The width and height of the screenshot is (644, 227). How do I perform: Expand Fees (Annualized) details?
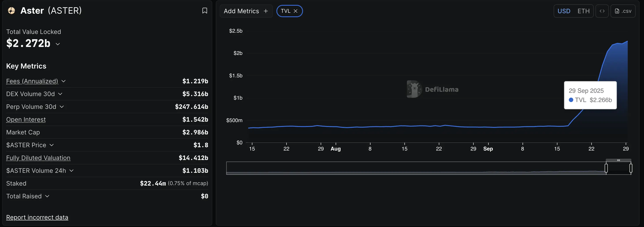[63, 81]
